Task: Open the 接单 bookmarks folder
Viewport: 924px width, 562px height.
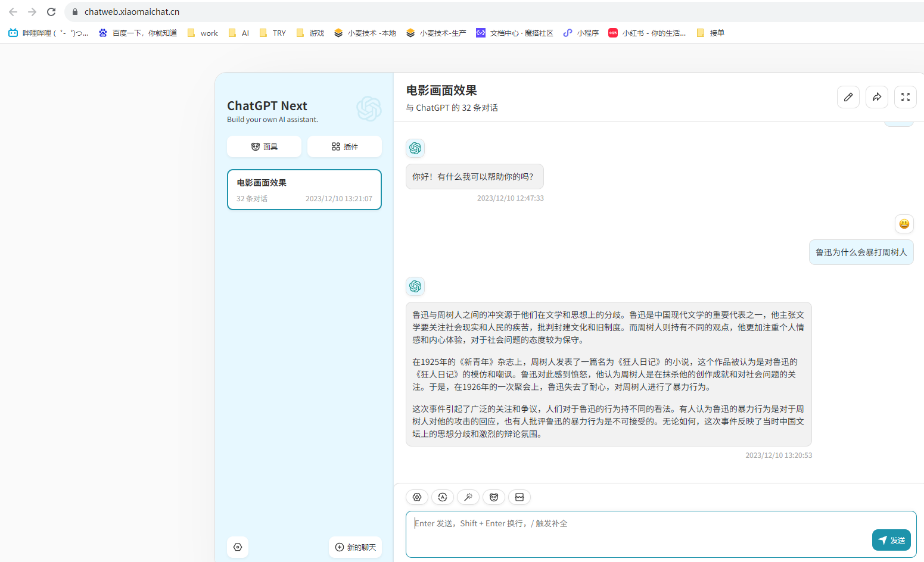Action: (x=711, y=33)
